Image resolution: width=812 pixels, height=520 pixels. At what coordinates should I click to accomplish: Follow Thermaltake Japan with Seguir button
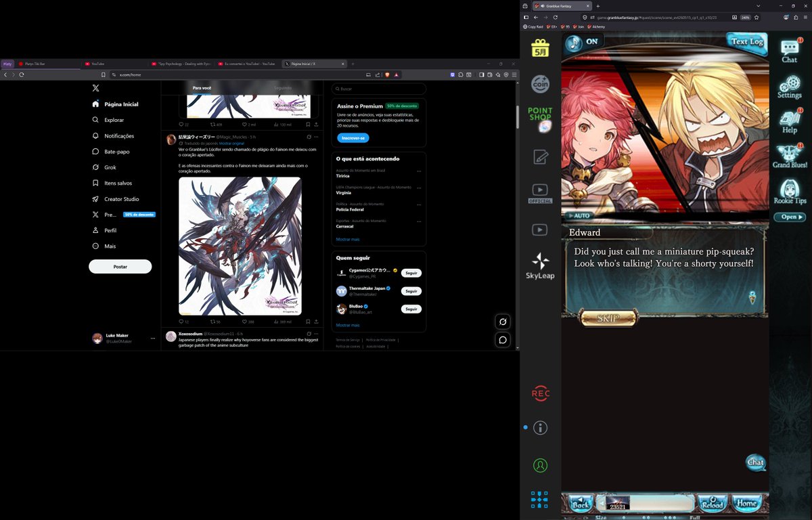coord(411,291)
